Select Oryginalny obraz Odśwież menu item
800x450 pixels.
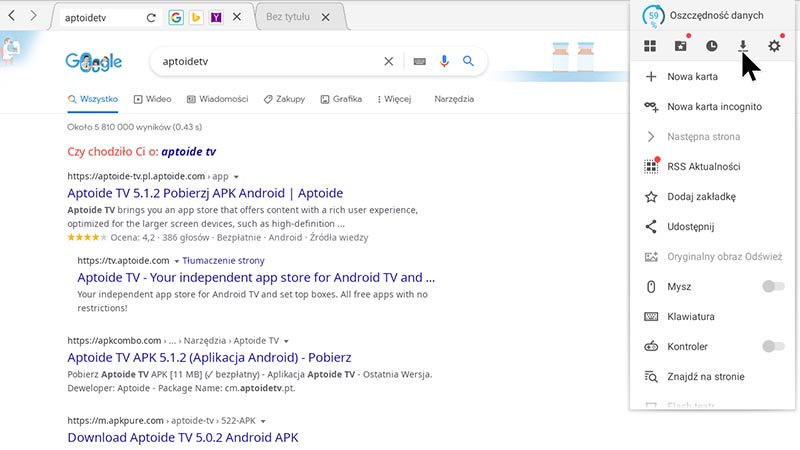coord(713,257)
